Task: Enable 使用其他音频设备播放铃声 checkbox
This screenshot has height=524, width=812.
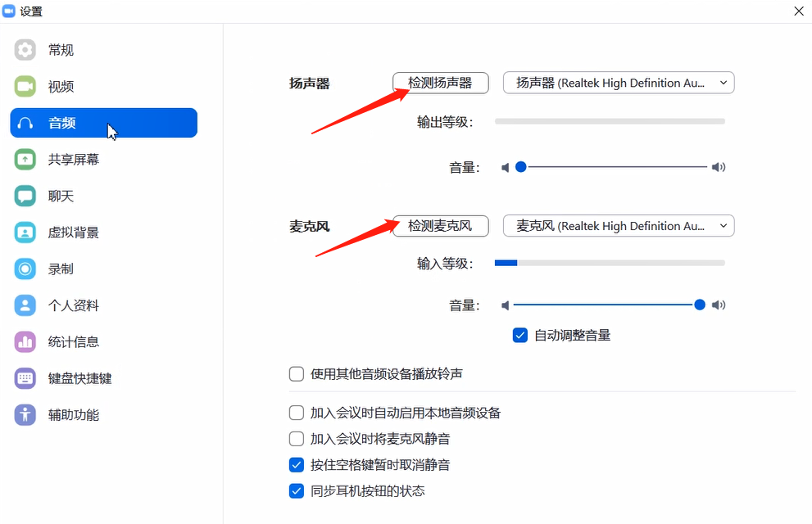Action: tap(297, 374)
